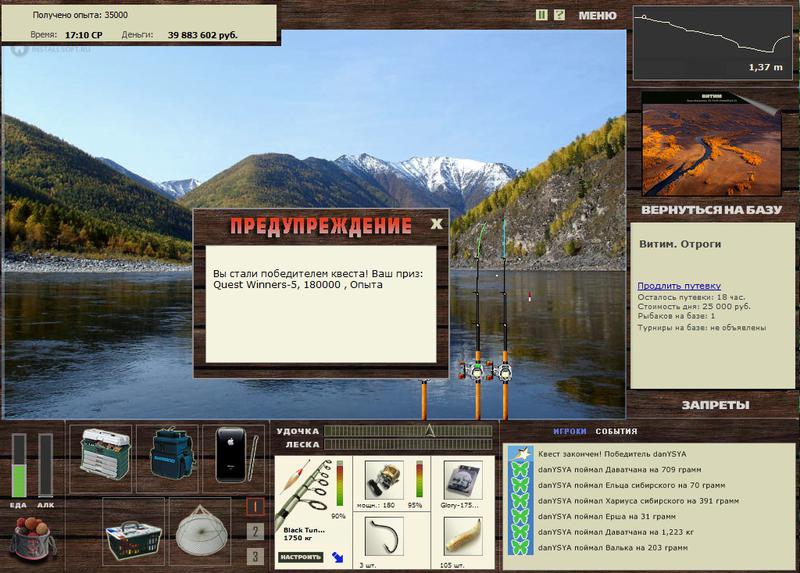Viewport: 800px width, 573px height.
Task: Click the ЛЕСКА tension bar
Action: point(408,444)
